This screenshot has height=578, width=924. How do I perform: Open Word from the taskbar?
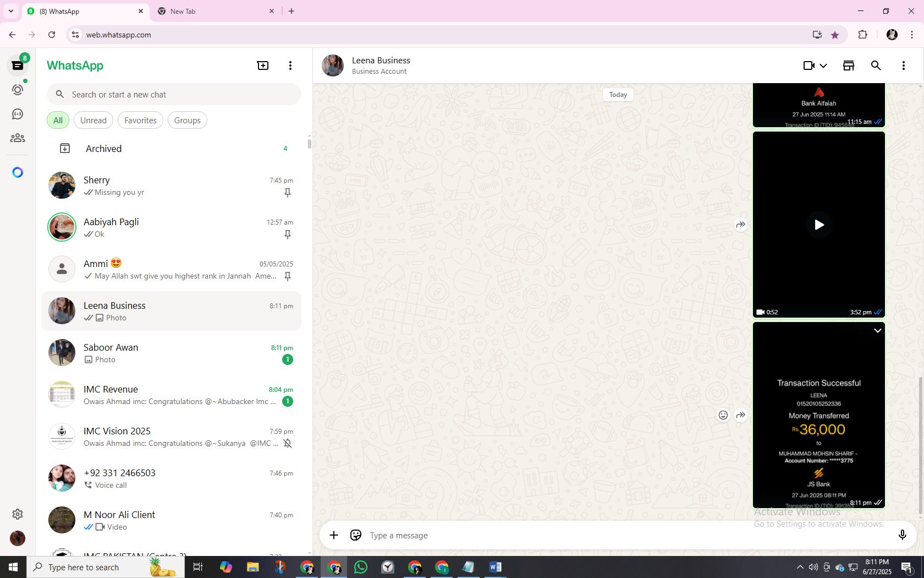click(x=495, y=567)
